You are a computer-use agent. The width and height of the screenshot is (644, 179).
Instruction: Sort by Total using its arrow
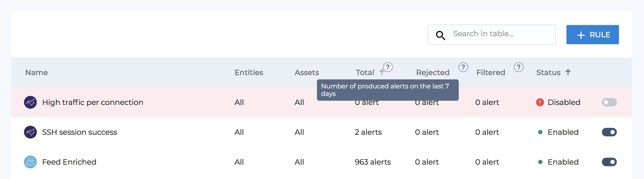381,72
